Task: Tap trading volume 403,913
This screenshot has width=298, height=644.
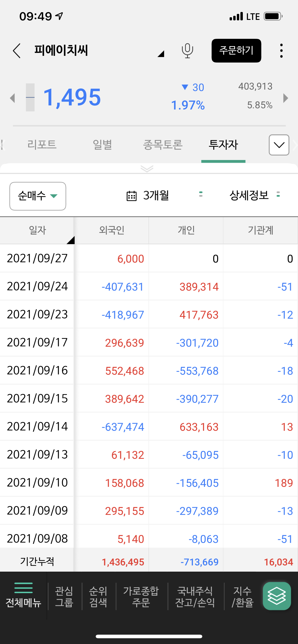Action: pyautogui.click(x=255, y=86)
